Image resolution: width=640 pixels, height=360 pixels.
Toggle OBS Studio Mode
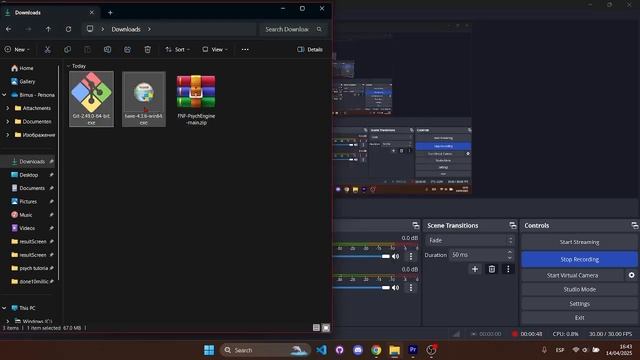click(579, 289)
